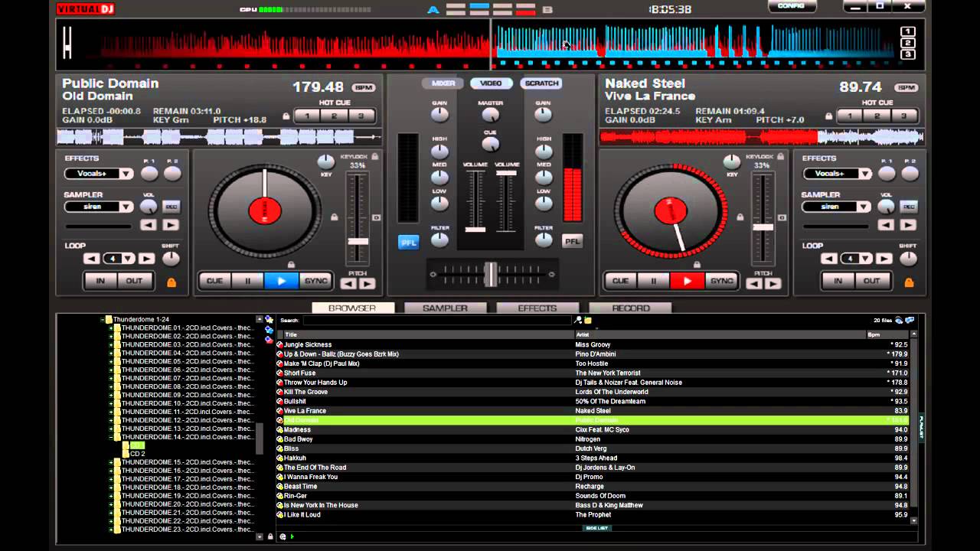The width and height of the screenshot is (980, 551).
Task: Play the left deck sampler with the right arrow
Action: [x=171, y=225]
